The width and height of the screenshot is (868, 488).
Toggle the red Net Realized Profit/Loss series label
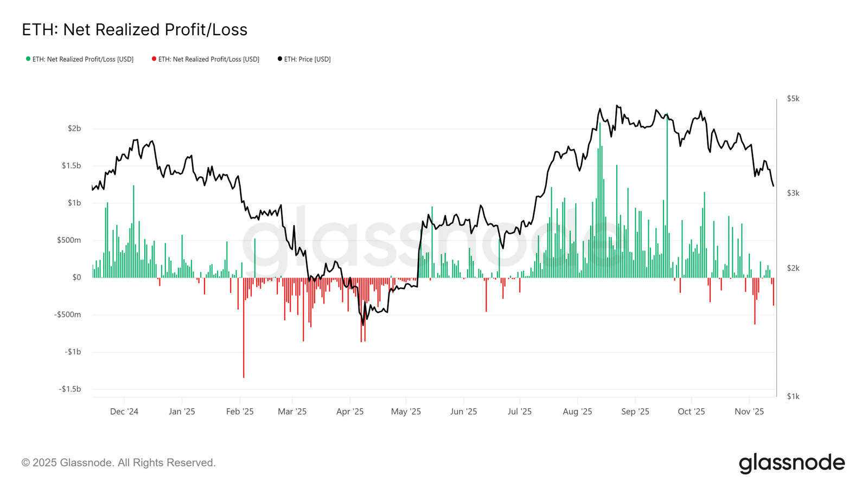(209, 59)
